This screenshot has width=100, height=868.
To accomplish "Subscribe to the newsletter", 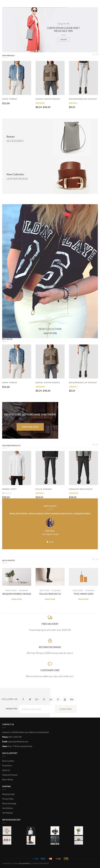I will [66, 709].
